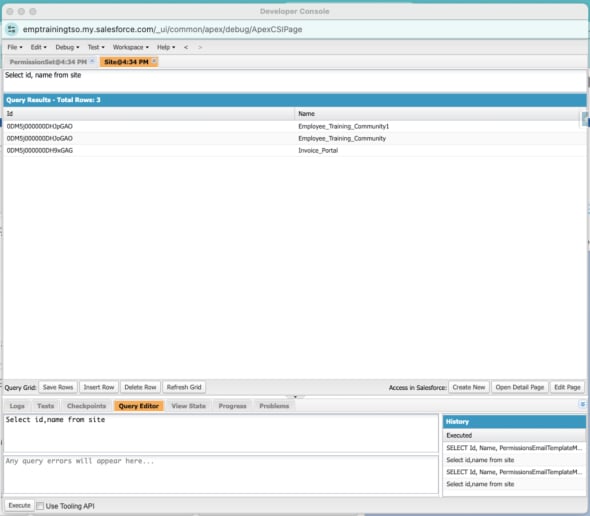Open the Edit menu

pos(39,47)
